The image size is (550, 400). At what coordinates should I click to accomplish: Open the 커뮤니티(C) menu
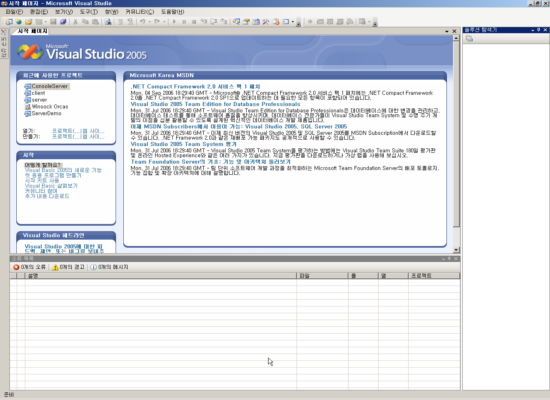pos(140,12)
